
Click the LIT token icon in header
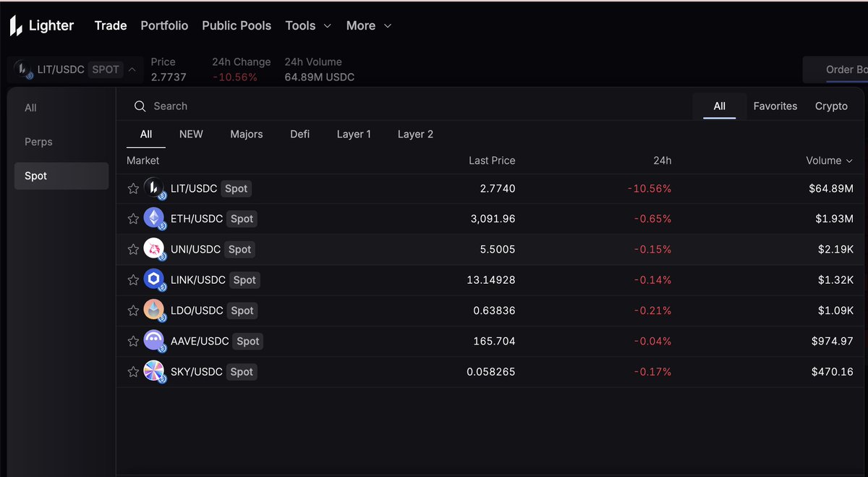pyautogui.click(x=24, y=69)
